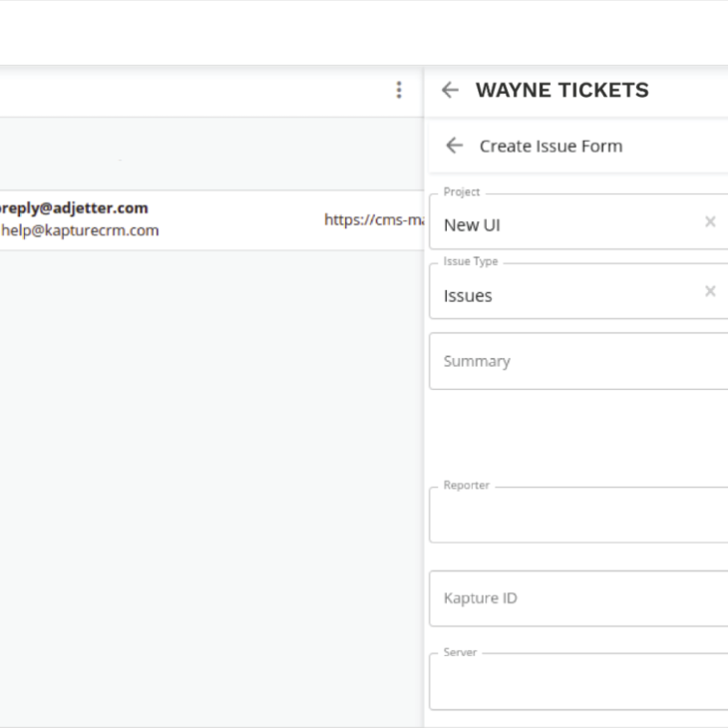Open Issue Type dropdown showing Issues
This screenshot has height=728, width=728.
click(578, 291)
